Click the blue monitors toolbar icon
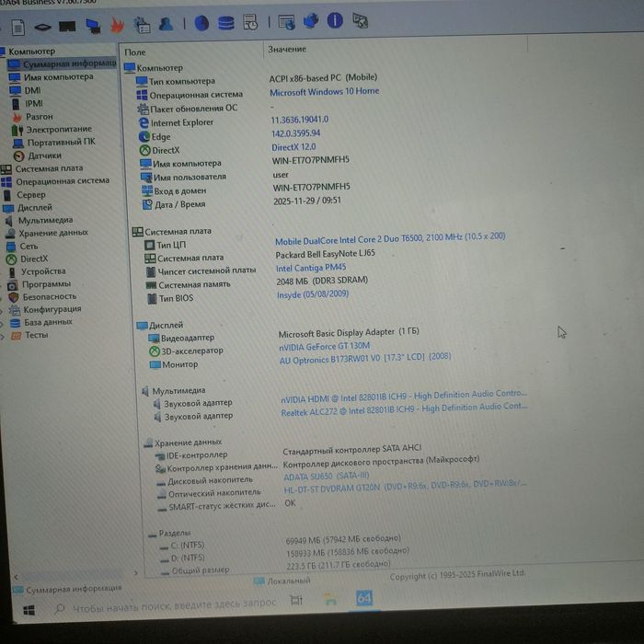This screenshot has height=644, width=644. coord(93,27)
